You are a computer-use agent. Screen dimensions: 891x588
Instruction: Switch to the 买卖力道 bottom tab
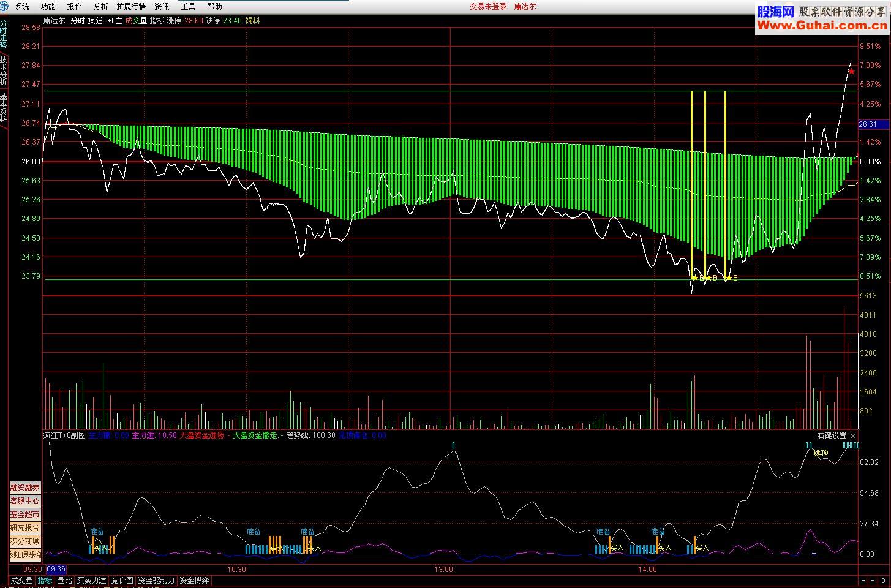(91, 581)
